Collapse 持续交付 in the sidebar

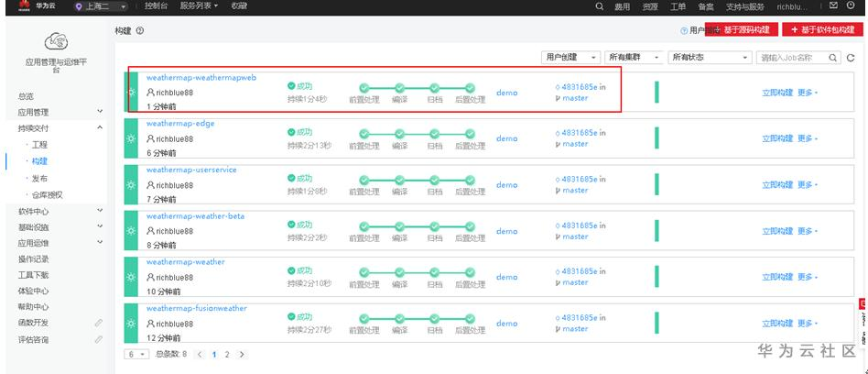tap(60, 128)
